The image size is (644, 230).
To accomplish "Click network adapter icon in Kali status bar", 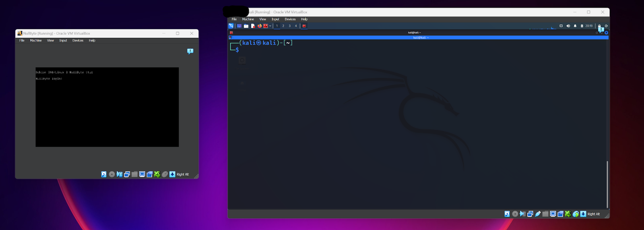I will 530,214.
